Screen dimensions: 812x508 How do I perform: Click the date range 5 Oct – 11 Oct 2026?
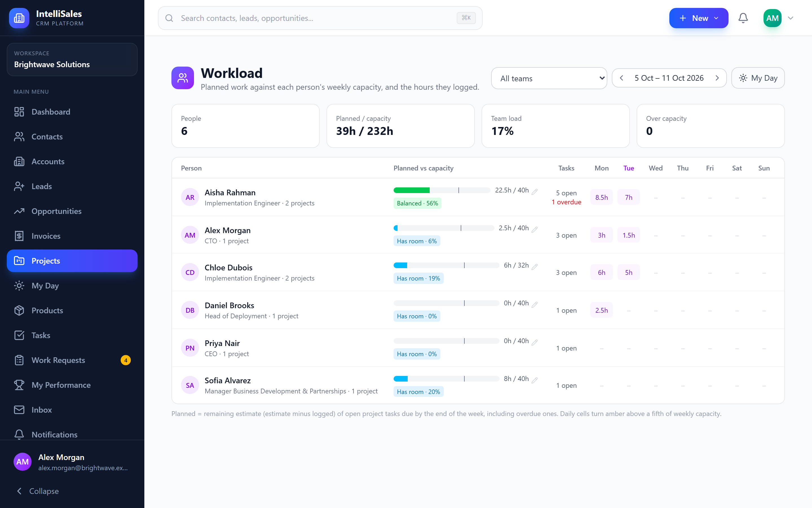tap(669, 78)
